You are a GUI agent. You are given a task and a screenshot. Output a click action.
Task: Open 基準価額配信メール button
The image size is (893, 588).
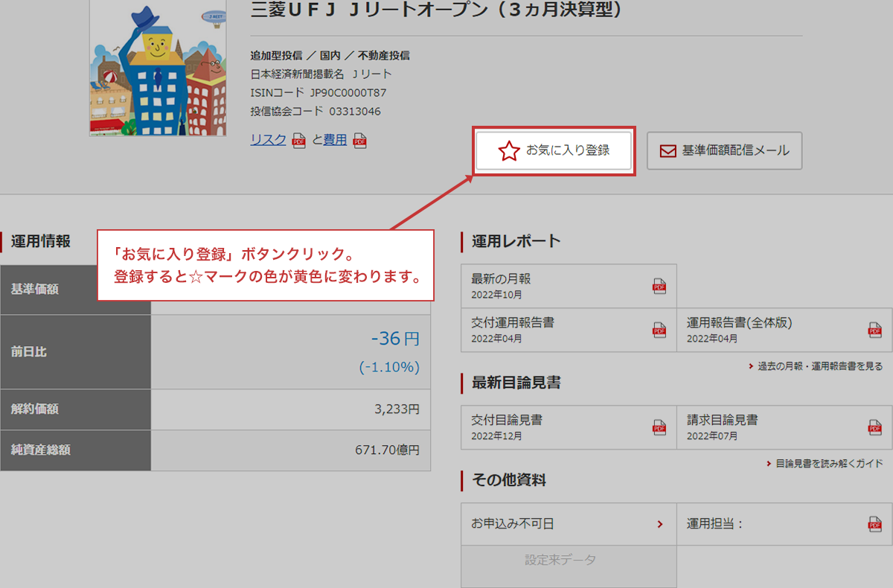(724, 151)
